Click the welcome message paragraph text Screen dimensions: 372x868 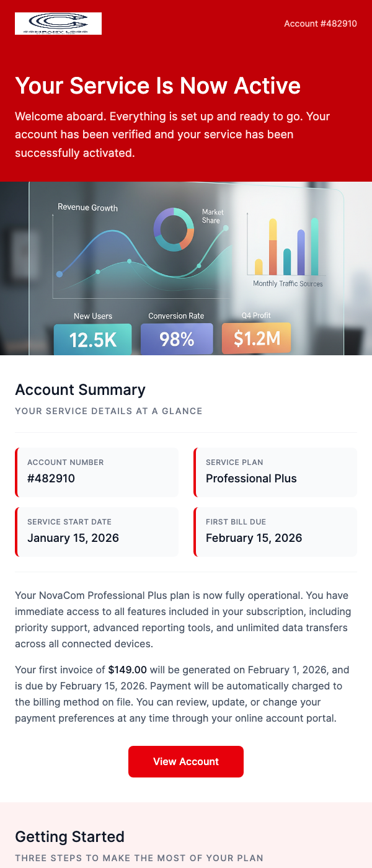(172, 134)
